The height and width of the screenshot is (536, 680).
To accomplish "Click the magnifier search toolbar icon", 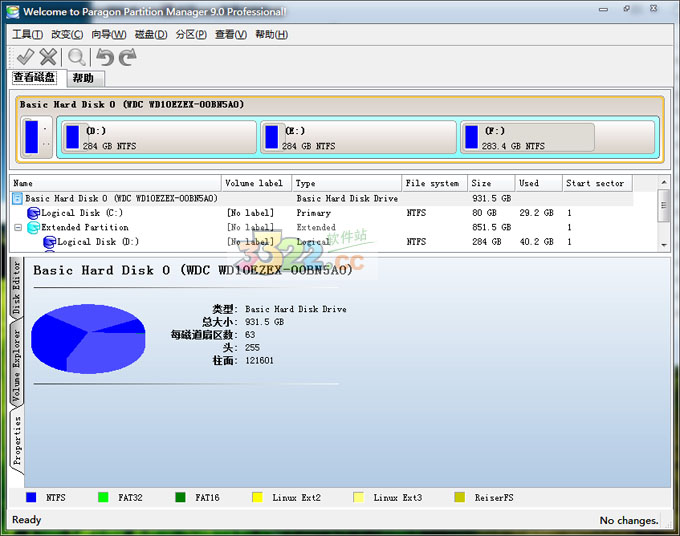I will (77, 57).
